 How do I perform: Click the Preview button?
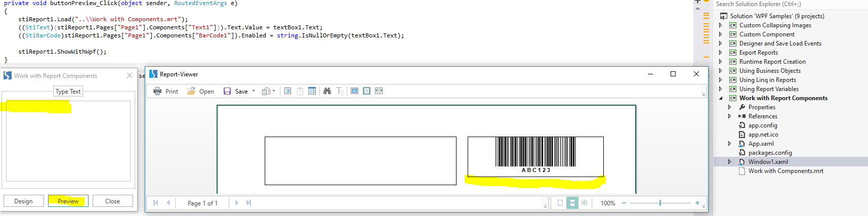point(68,201)
